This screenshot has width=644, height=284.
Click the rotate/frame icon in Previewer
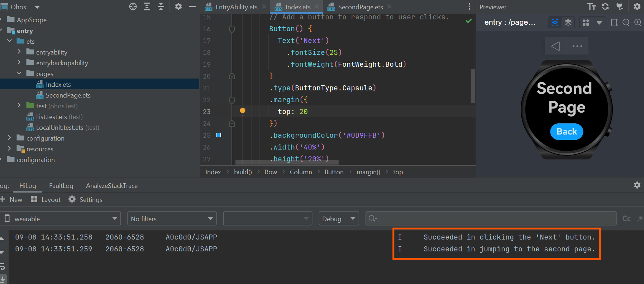tap(614, 23)
